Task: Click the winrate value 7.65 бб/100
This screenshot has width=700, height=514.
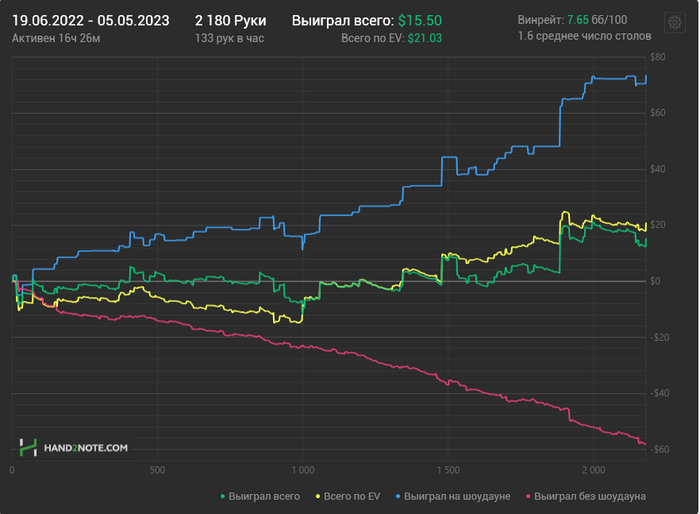Action: 597,20
